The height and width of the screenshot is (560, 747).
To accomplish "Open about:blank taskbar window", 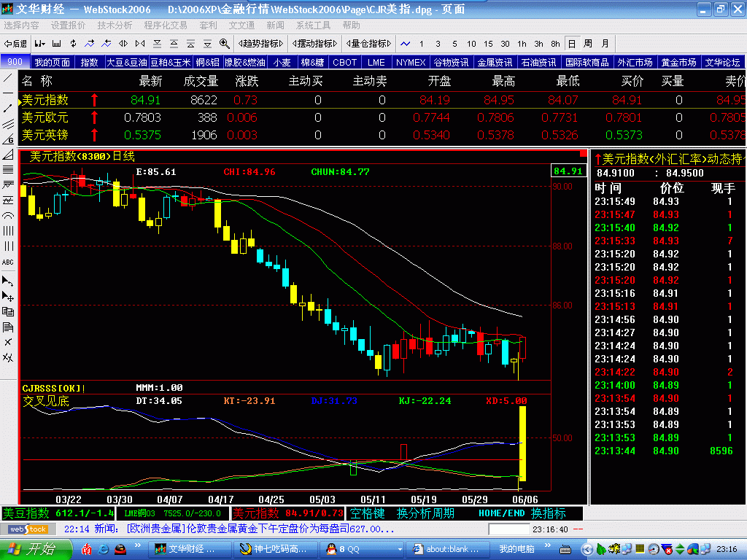I will pyautogui.click(x=447, y=549).
